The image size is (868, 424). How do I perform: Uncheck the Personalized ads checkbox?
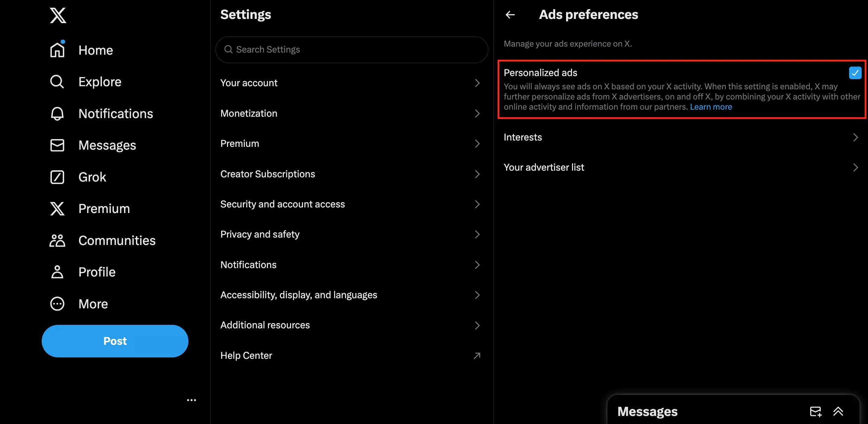tap(855, 73)
